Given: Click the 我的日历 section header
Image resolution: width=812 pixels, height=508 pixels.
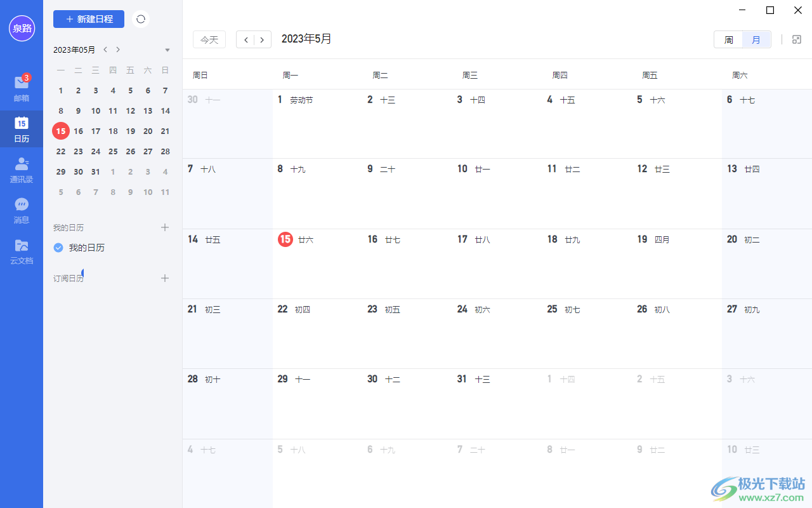Looking at the screenshot, I should (69, 227).
